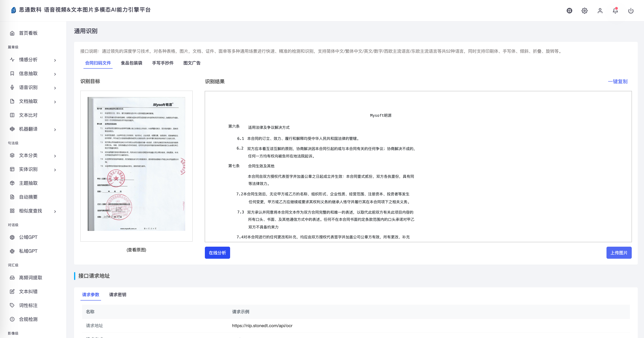This screenshot has height=338, width=644.
Task: Click the power logout icon
Action: [x=631, y=11]
